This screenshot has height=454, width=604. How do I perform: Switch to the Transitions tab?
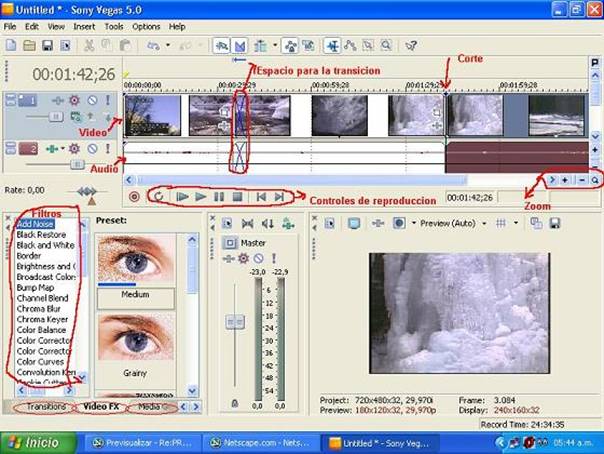46,407
